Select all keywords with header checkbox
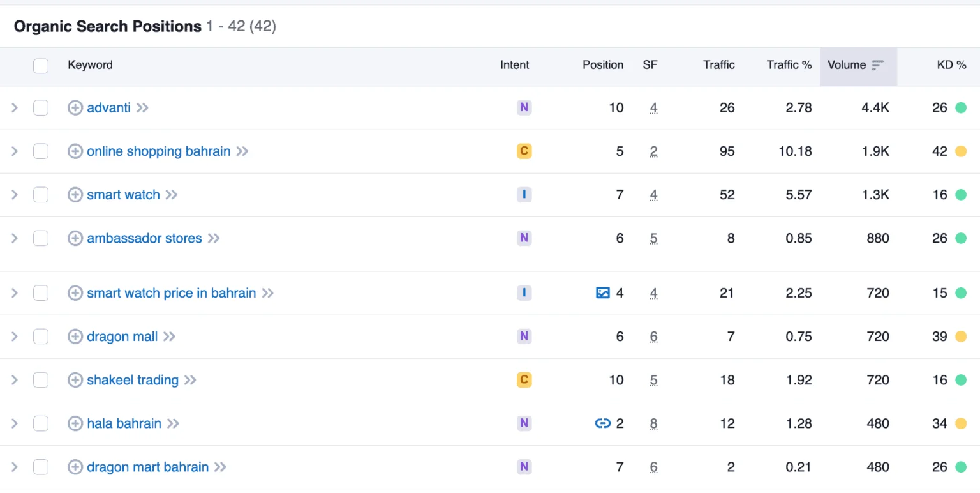This screenshot has height=493, width=980. [41, 65]
